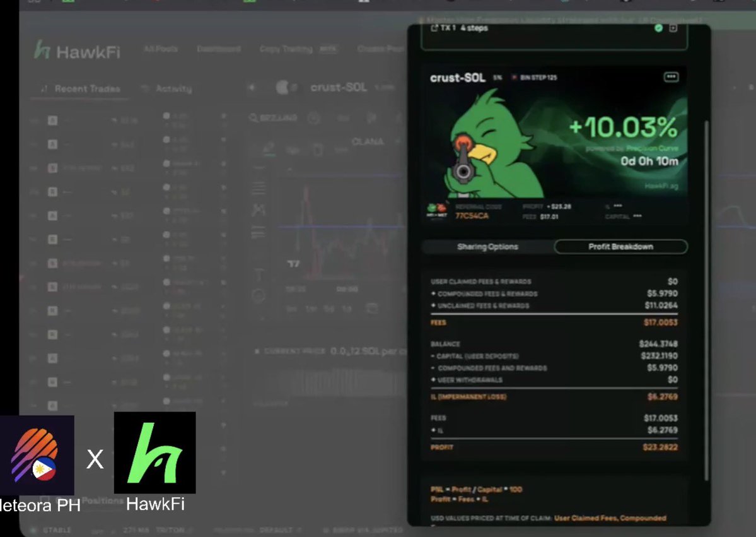Click User Claimed Fees, Compounded text

pos(610,518)
